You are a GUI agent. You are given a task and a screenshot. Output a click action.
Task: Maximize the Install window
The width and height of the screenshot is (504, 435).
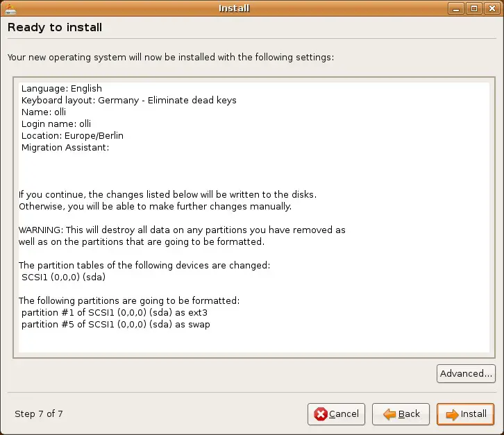tap(473, 9)
